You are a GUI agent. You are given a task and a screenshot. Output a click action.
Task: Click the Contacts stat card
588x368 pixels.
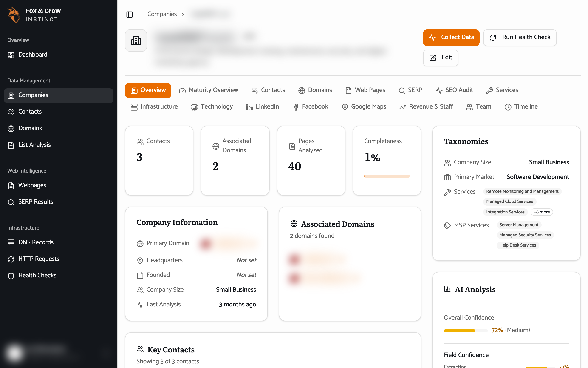tap(159, 160)
